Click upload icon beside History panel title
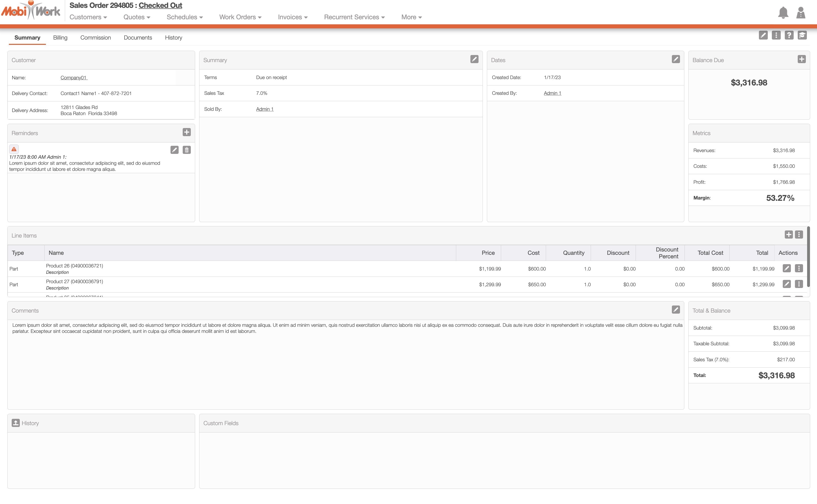 [x=16, y=423]
